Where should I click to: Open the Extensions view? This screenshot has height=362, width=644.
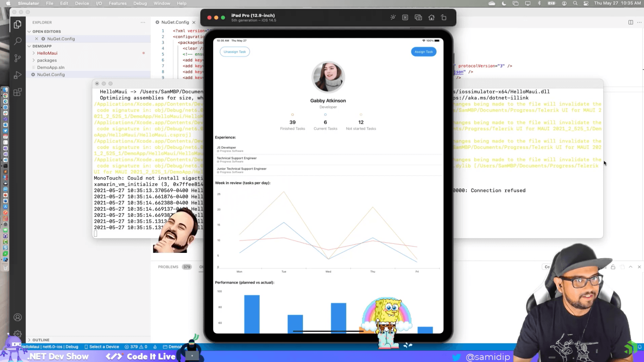click(18, 92)
